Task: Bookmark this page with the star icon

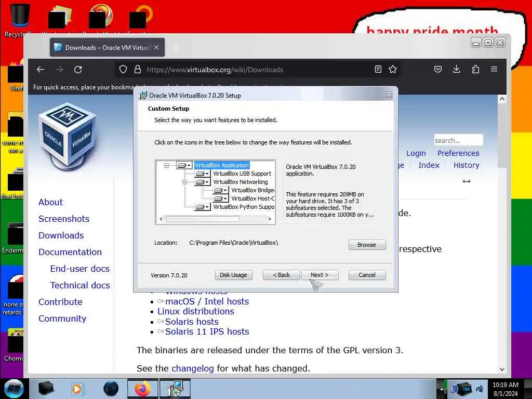Action: [393, 70]
